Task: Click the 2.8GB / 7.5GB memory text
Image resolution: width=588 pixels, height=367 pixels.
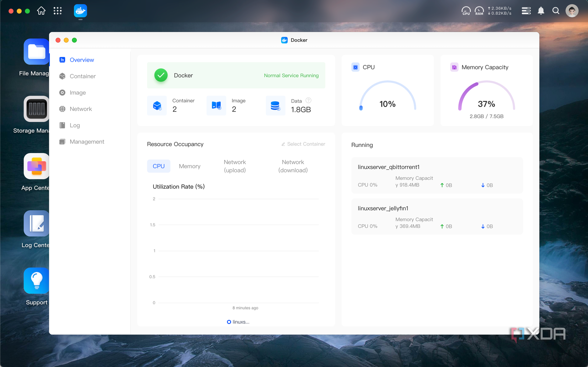Action: [486, 116]
